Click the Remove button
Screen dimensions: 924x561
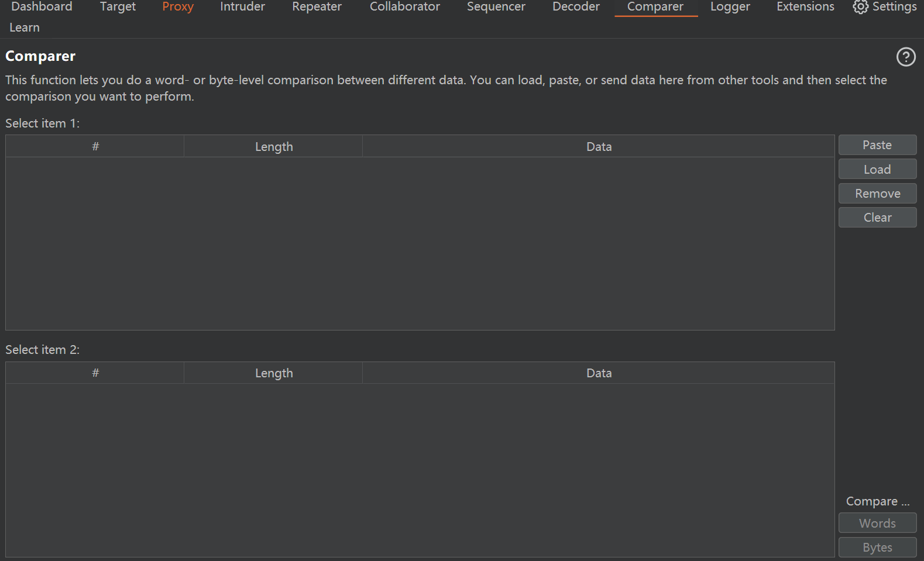(877, 194)
